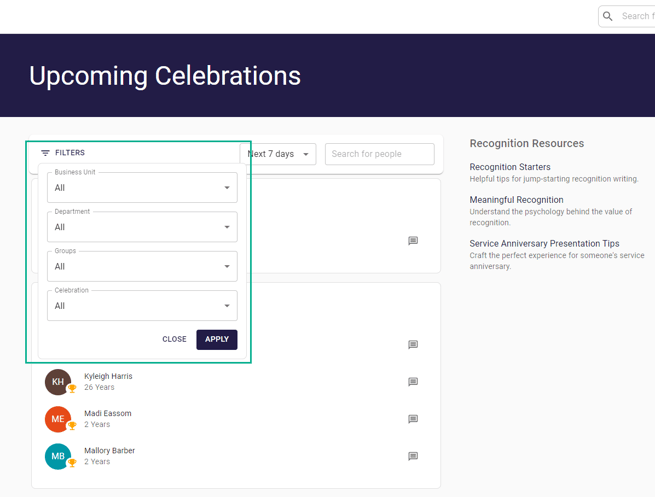Open the Business Unit dropdown
This screenshot has height=497, width=655.
(142, 188)
